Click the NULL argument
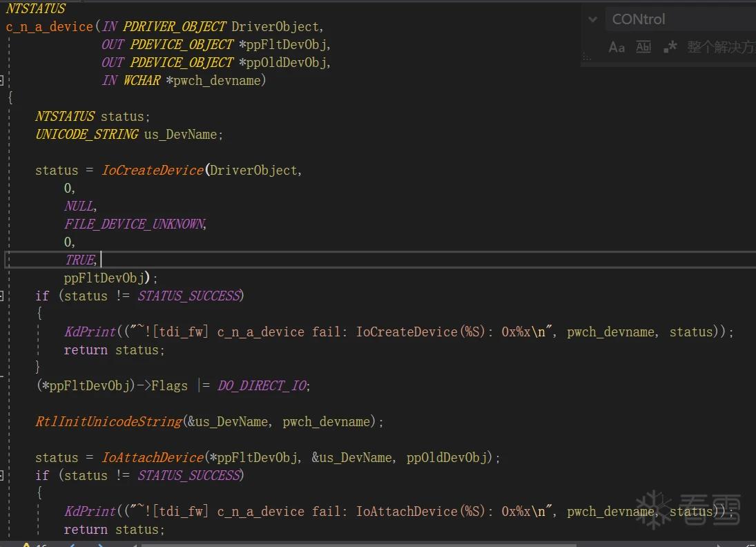This screenshot has width=756, height=547. coord(80,207)
